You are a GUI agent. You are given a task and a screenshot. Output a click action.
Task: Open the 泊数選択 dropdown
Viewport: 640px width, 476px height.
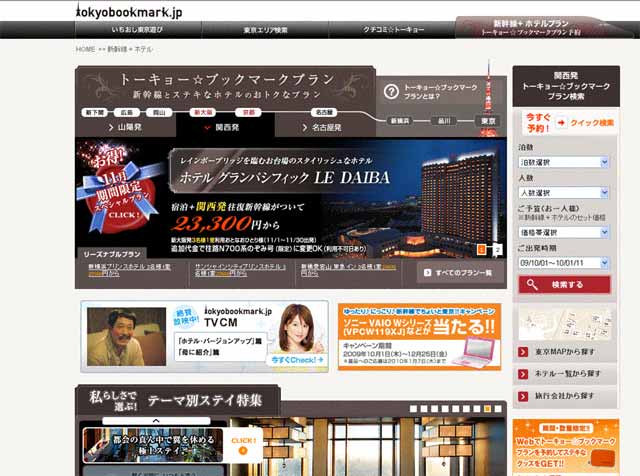pos(563,162)
